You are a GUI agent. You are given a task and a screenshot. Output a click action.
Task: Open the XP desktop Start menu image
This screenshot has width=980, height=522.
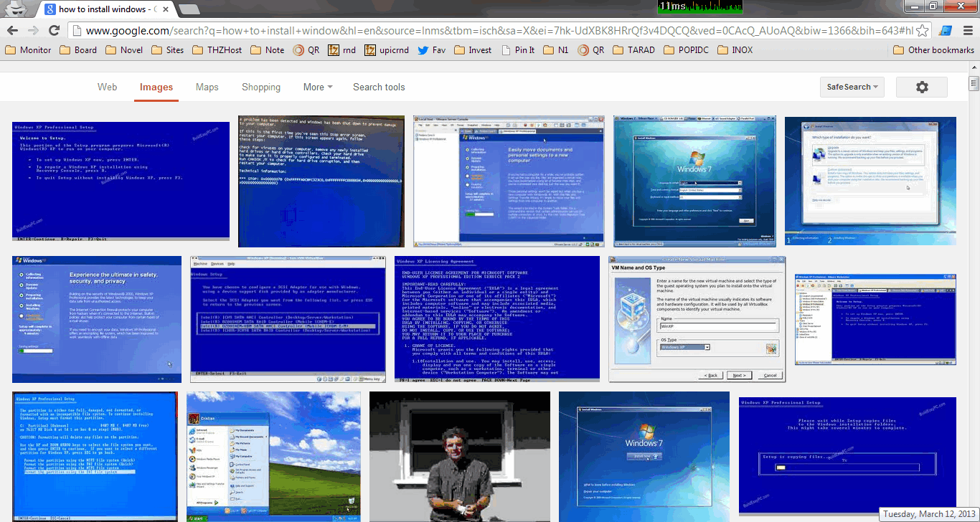pyautogui.click(x=273, y=457)
